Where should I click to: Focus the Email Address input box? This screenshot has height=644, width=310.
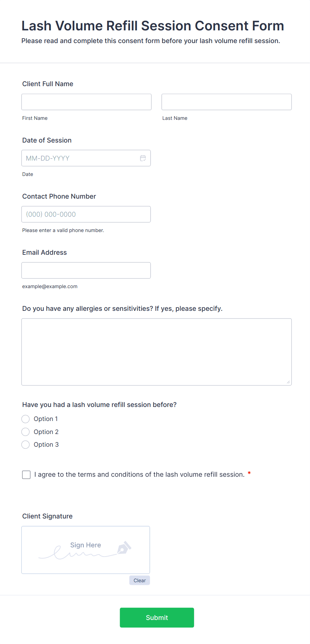pyautogui.click(x=86, y=270)
